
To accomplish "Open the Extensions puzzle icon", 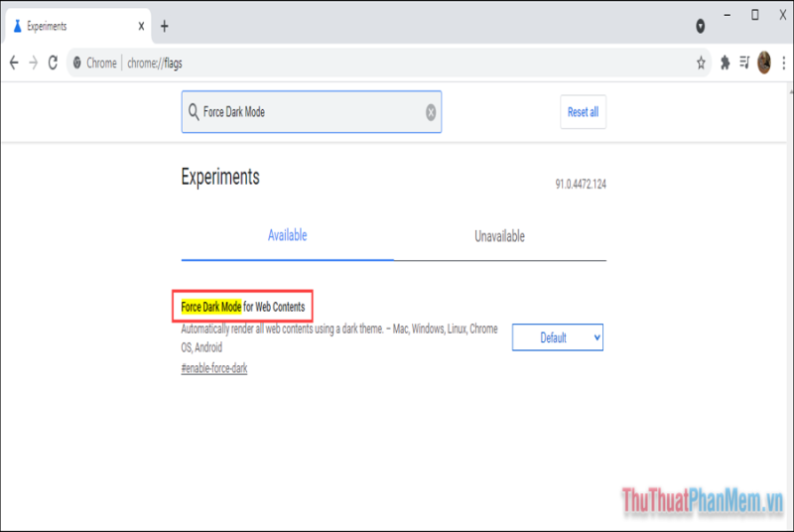I will pos(726,63).
